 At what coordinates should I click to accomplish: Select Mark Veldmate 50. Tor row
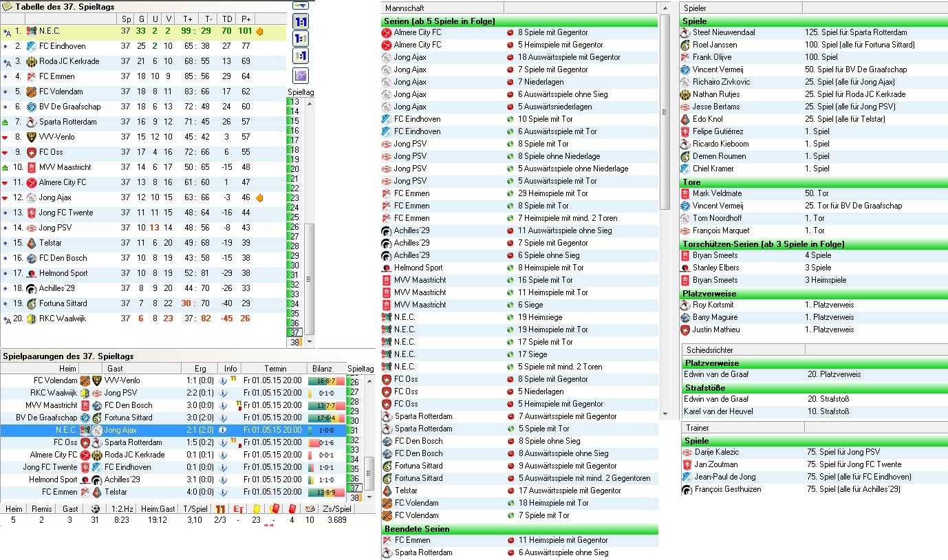point(813,193)
